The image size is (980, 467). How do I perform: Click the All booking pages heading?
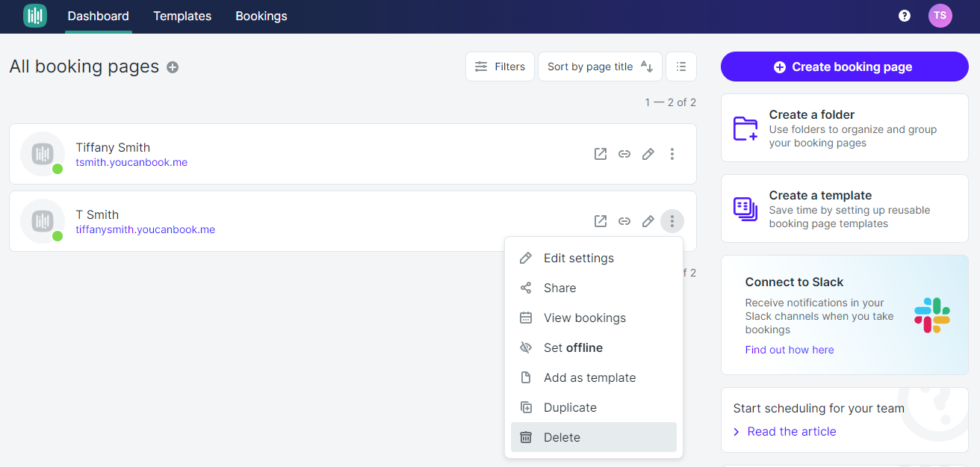pyautogui.click(x=84, y=67)
